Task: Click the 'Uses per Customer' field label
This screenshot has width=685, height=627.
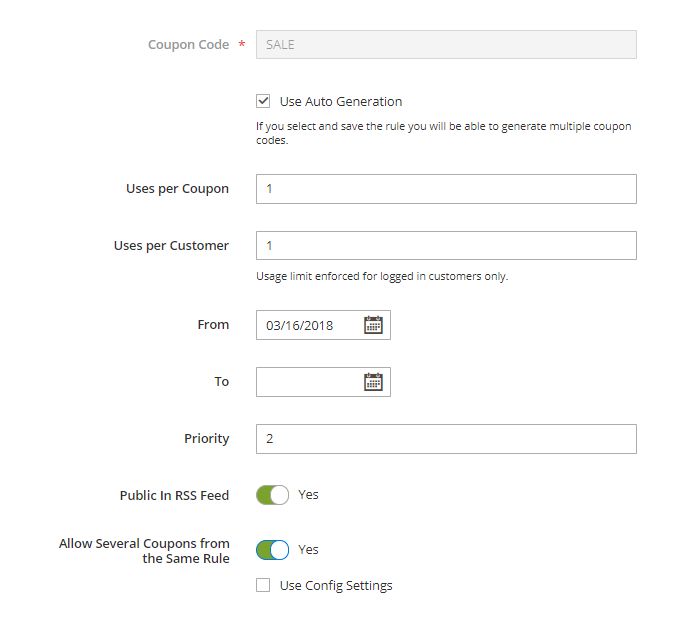Action: pyautogui.click(x=171, y=246)
